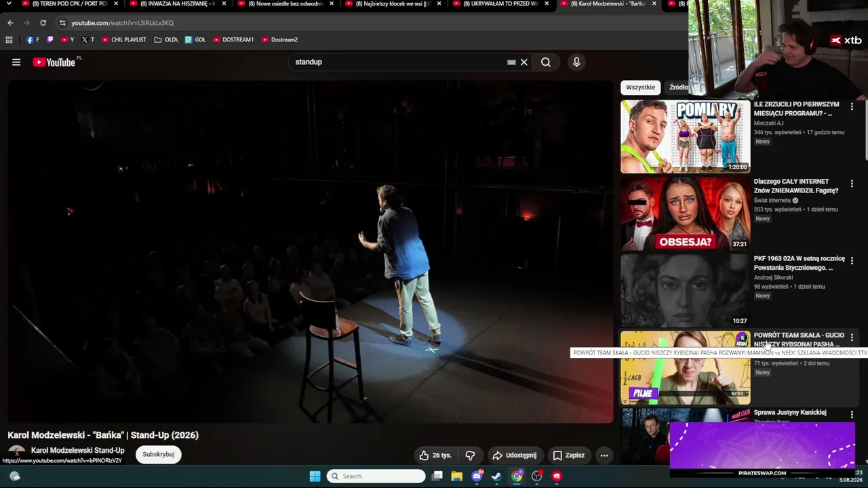
Task: Click the OBSESJA? video thumbnail
Action: (686, 213)
